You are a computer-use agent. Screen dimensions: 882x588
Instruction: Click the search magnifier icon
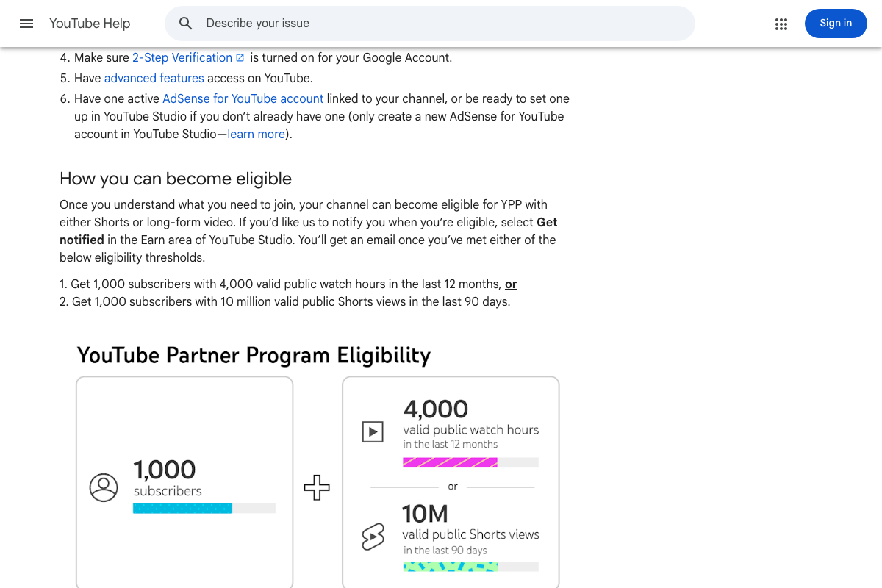(x=186, y=23)
